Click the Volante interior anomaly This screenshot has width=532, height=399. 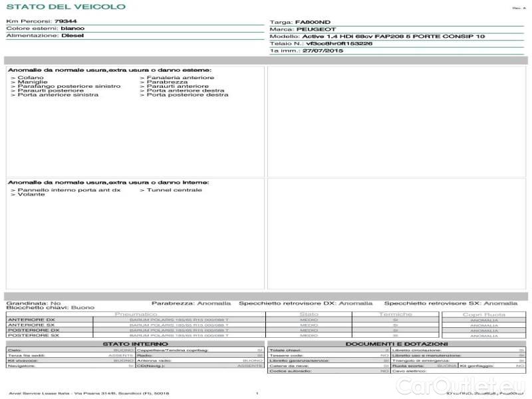[x=29, y=194]
